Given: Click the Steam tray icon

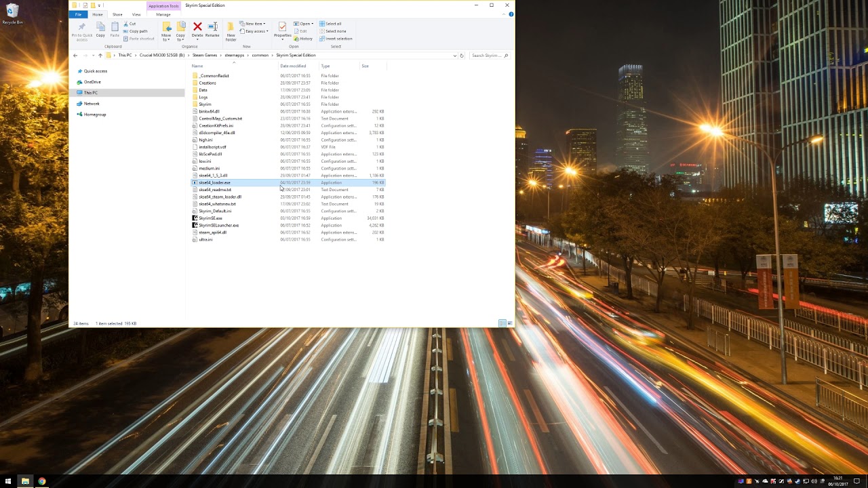Looking at the screenshot, I should [797, 481].
